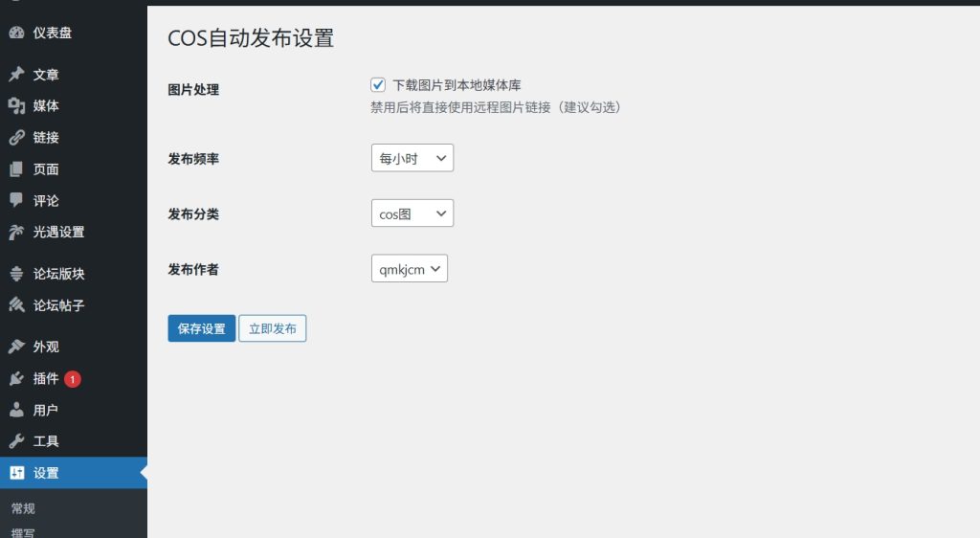Screen dimensions: 980x538
Task: Click the Posts pushpin icon
Action: [16, 75]
